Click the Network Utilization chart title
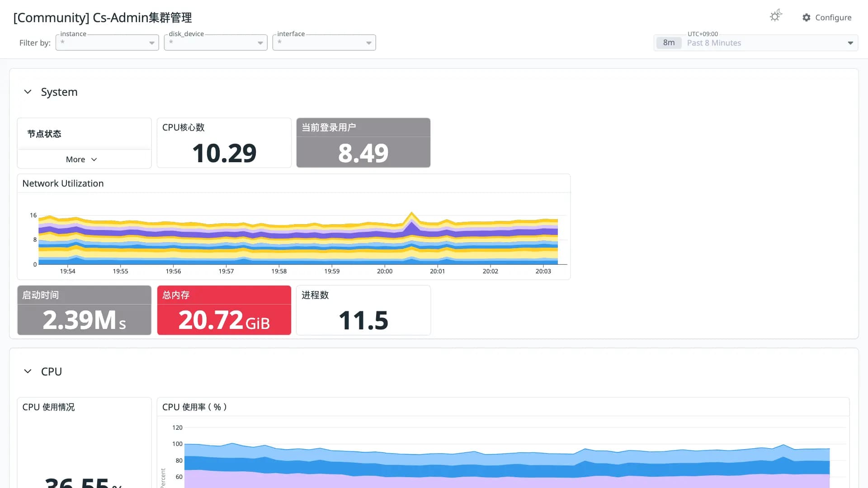 (x=63, y=183)
